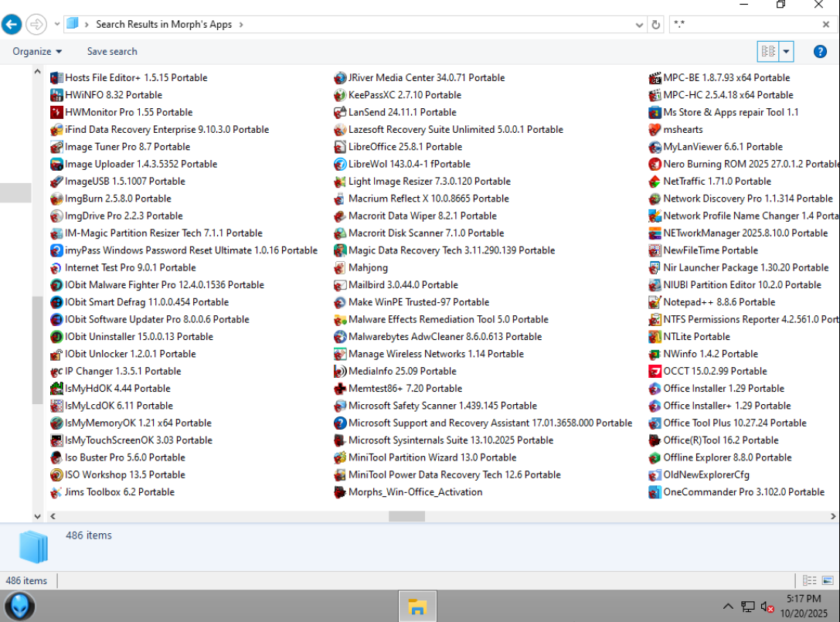Image resolution: width=840 pixels, height=622 pixels.
Task: Click the network tray icon
Action: pyautogui.click(x=748, y=607)
